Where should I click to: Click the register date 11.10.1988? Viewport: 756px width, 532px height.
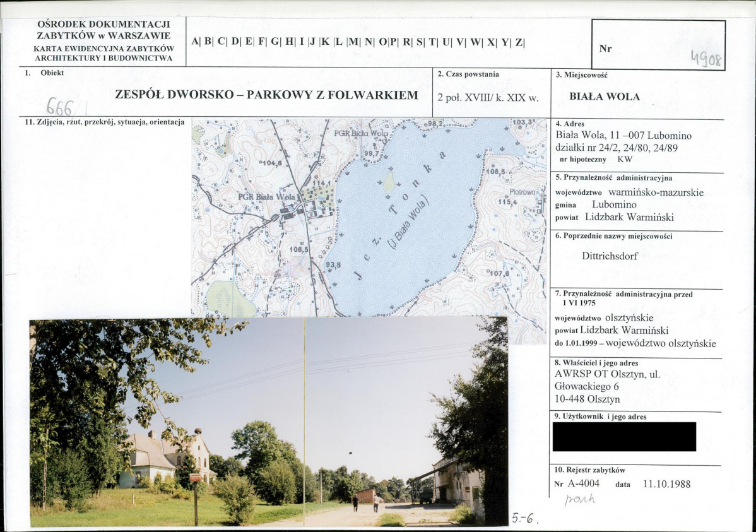tap(667, 484)
